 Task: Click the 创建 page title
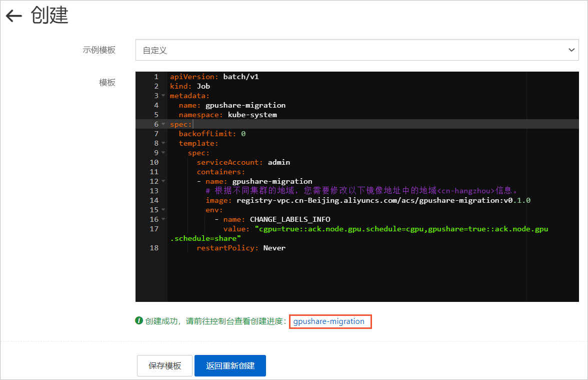49,16
